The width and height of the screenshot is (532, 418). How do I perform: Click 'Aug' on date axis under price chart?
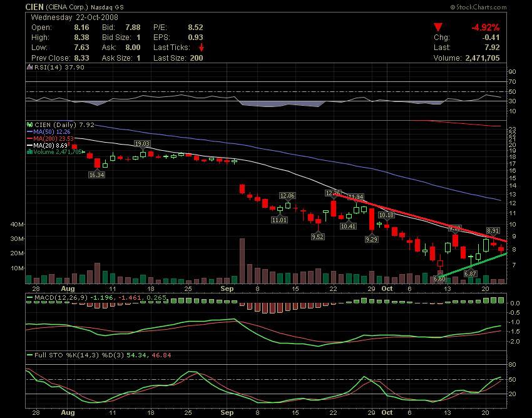[x=68, y=288]
